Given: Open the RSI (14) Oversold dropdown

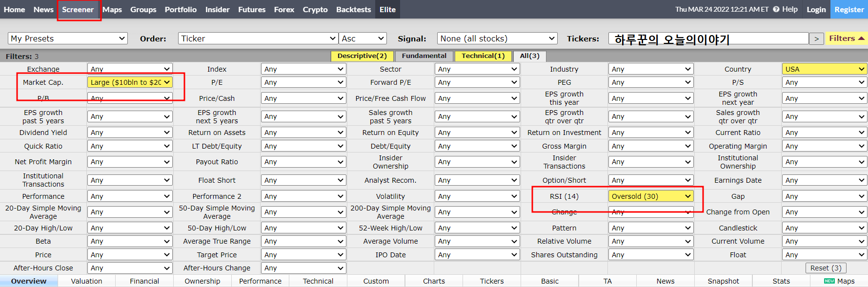Looking at the screenshot, I should coord(651,196).
